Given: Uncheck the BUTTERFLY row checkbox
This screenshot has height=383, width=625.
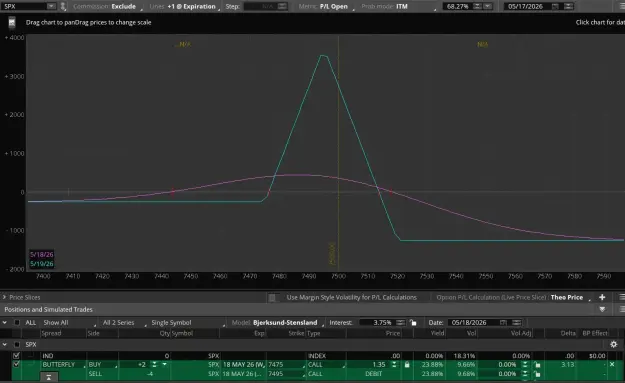Looking at the screenshot, I should click(x=16, y=364).
